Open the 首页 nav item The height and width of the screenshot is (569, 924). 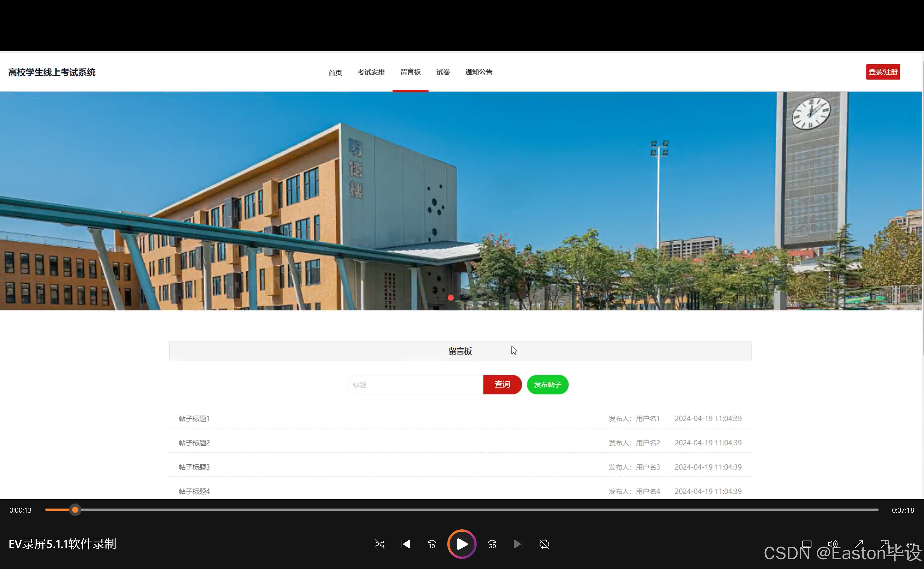tap(335, 72)
